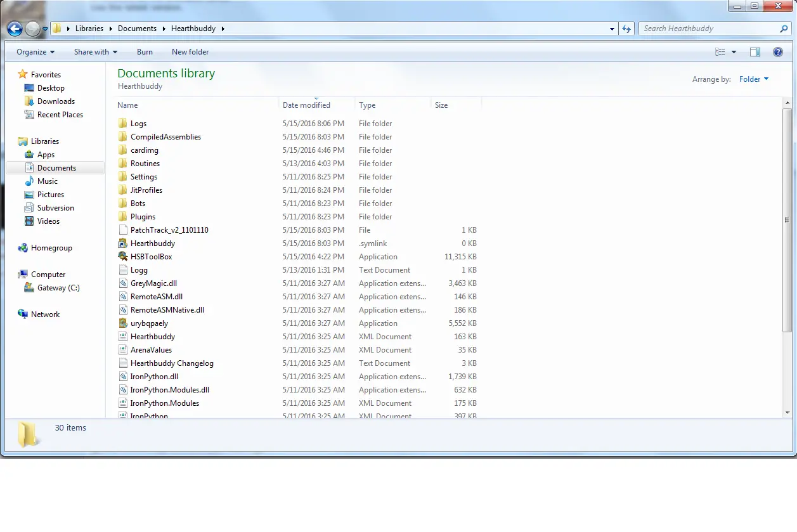Select the Videos library in sidebar
797x532 pixels.
coord(48,221)
